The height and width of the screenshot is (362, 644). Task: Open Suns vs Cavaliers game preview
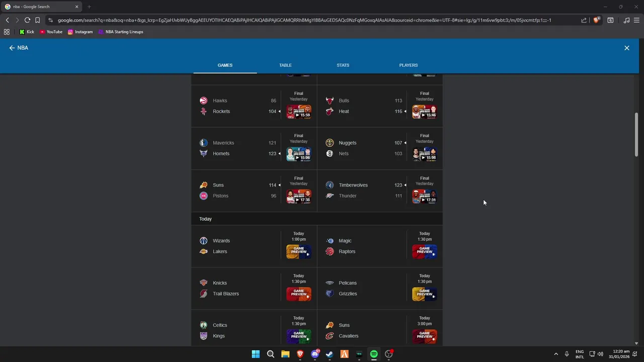tap(425, 336)
